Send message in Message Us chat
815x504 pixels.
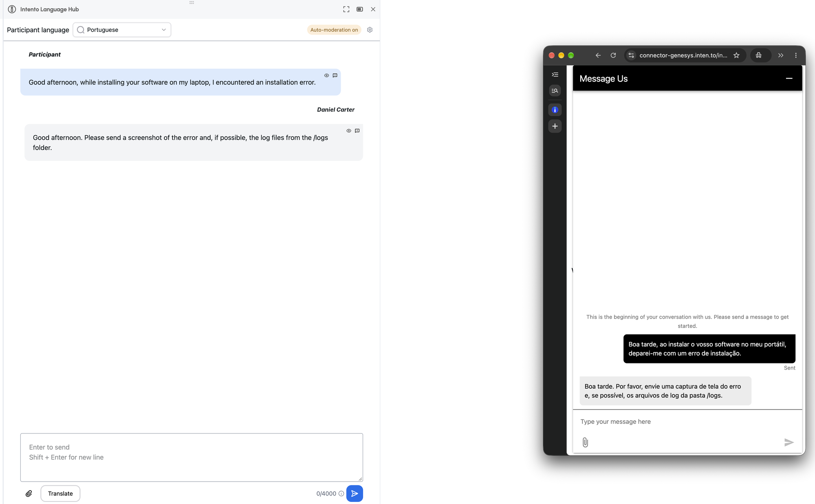point(789,442)
